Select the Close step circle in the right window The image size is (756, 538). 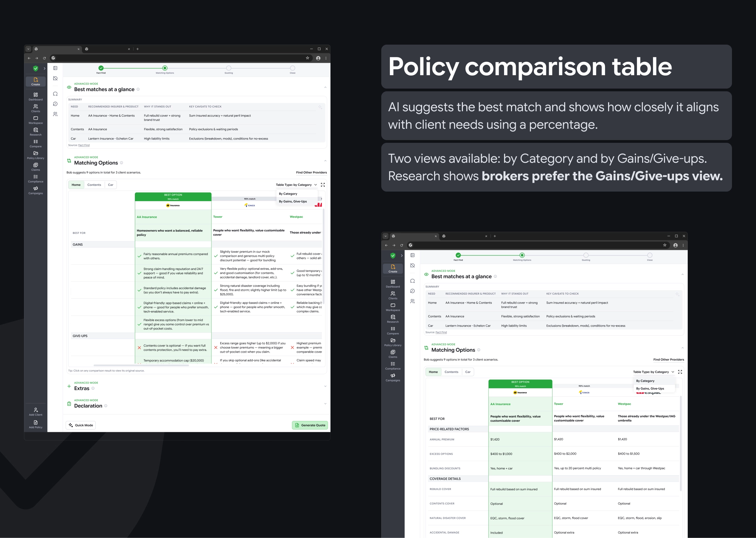click(650, 255)
